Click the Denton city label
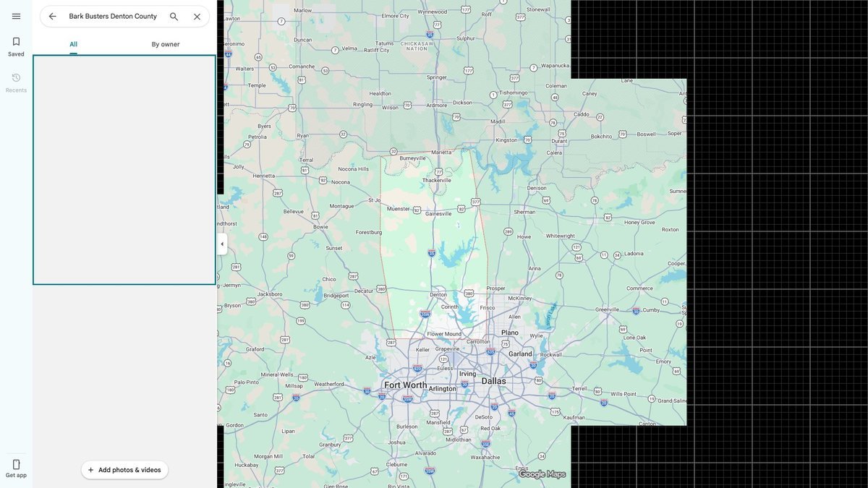This screenshot has height=488, width=868. click(438, 295)
